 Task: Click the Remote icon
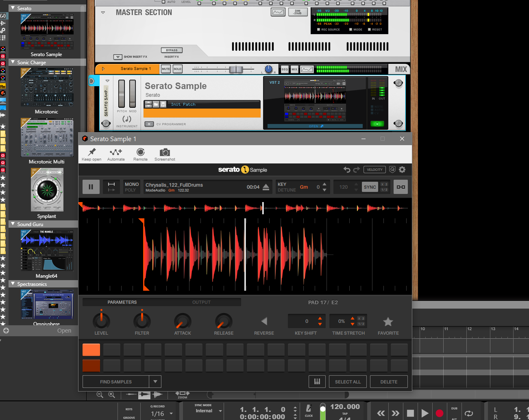tap(140, 152)
